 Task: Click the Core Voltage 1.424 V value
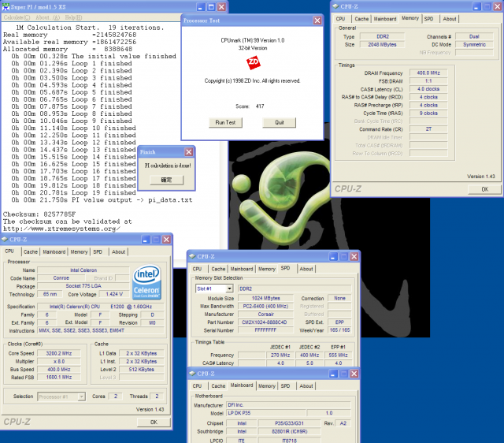point(114,294)
